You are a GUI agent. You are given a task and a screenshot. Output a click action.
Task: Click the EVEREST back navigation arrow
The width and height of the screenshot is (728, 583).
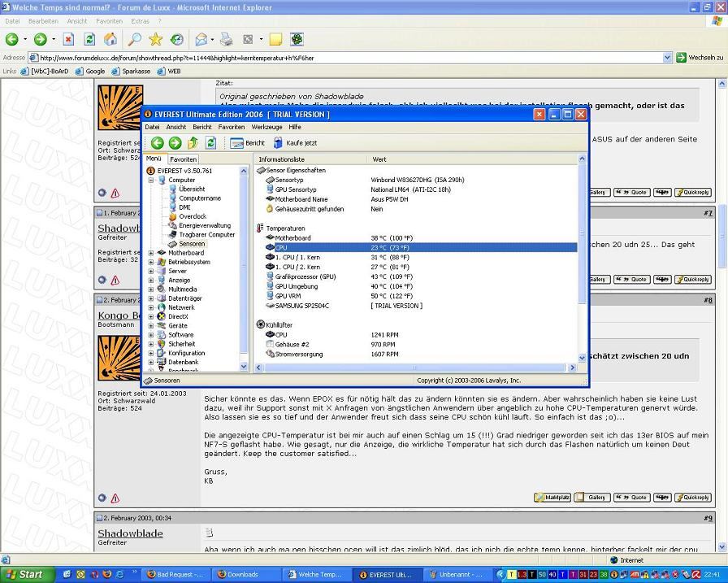click(157, 143)
